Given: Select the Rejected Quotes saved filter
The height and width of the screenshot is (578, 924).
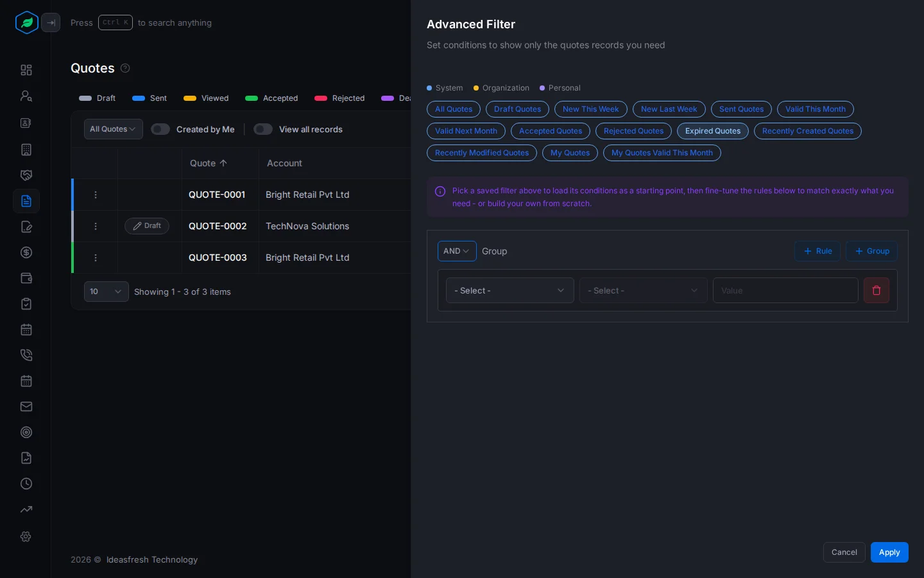Looking at the screenshot, I should 633,131.
